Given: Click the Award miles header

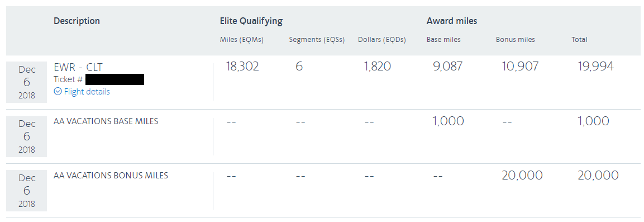Looking at the screenshot, I should click(x=452, y=21).
